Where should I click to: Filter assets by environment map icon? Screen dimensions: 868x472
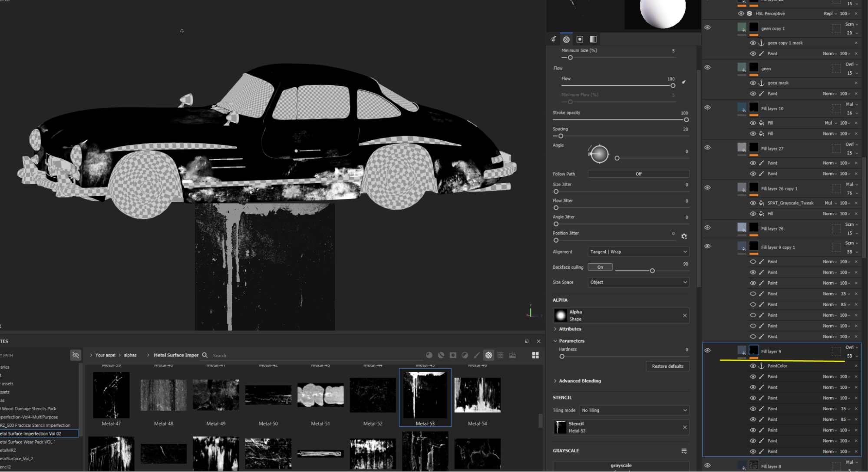(x=512, y=355)
